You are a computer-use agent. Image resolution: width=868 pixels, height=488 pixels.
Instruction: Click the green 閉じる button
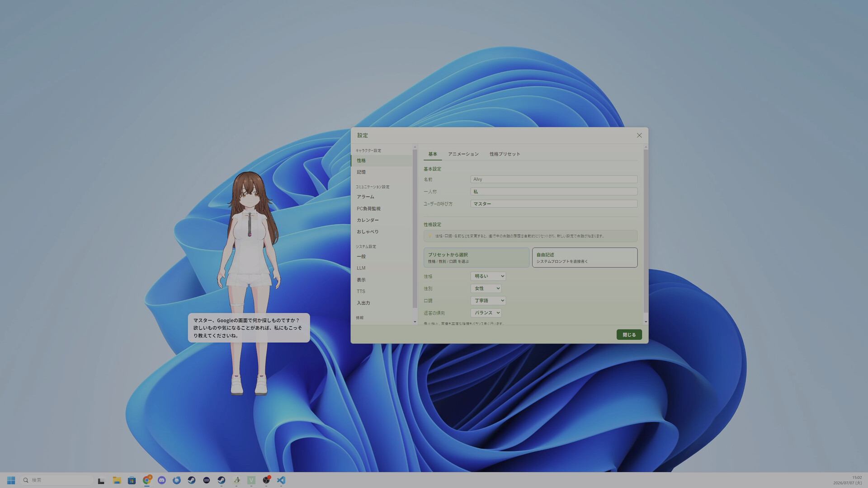point(629,335)
